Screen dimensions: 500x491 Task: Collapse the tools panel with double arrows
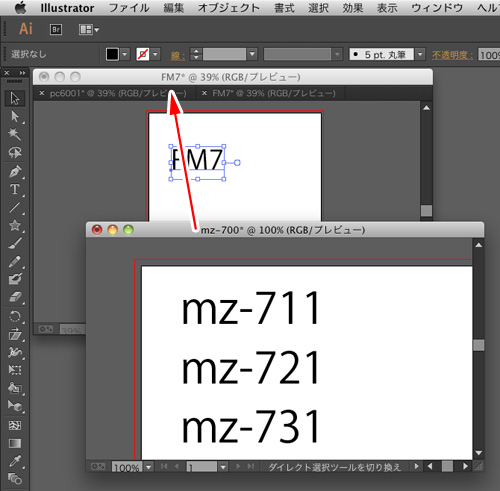[22, 73]
